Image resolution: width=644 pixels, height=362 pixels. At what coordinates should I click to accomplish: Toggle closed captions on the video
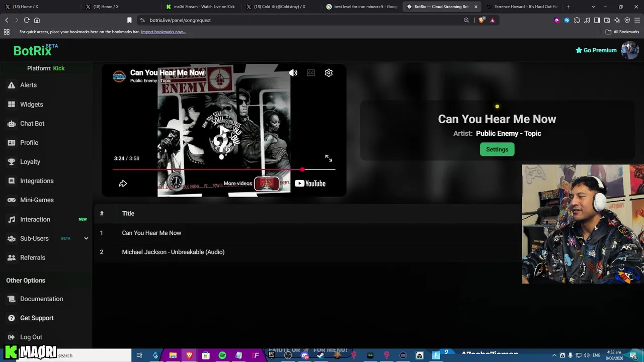311,73
